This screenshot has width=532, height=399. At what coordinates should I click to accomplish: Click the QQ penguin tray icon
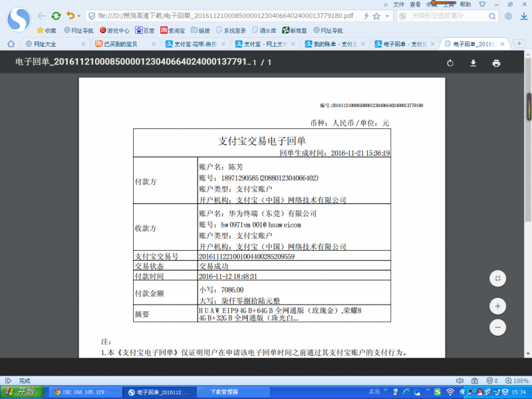point(480,392)
